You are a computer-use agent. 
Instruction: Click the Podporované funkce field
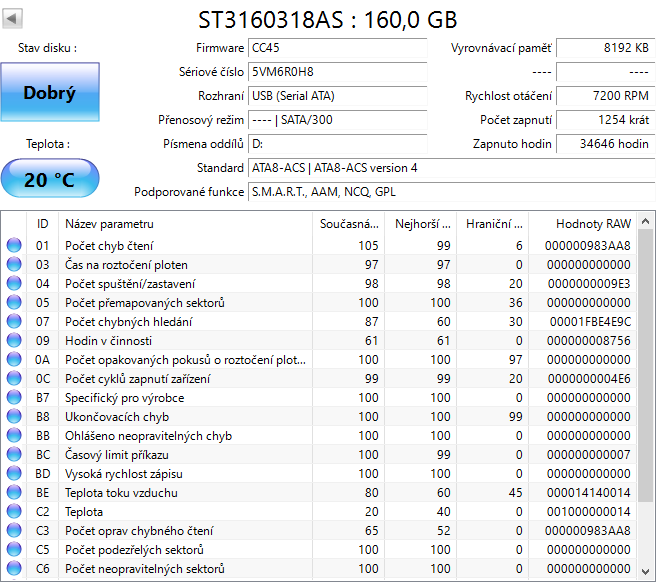tap(451, 192)
